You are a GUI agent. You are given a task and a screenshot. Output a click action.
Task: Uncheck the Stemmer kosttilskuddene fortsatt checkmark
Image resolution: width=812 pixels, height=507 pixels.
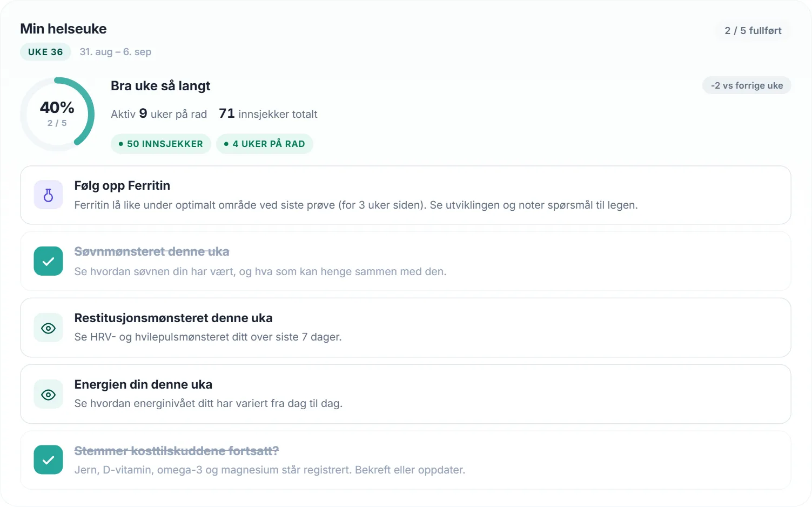(48, 460)
